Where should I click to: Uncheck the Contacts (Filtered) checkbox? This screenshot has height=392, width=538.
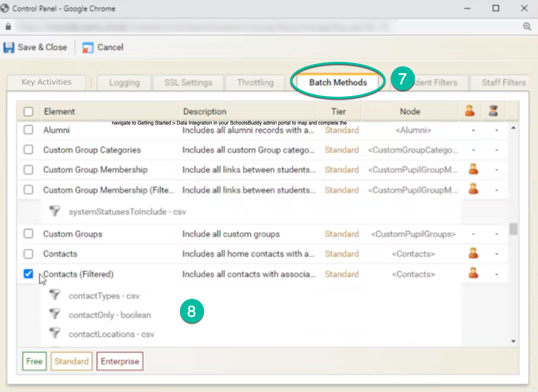click(x=28, y=274)
